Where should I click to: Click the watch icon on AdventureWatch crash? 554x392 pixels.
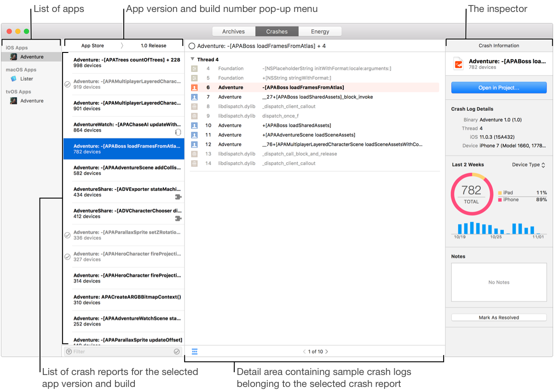178,132
